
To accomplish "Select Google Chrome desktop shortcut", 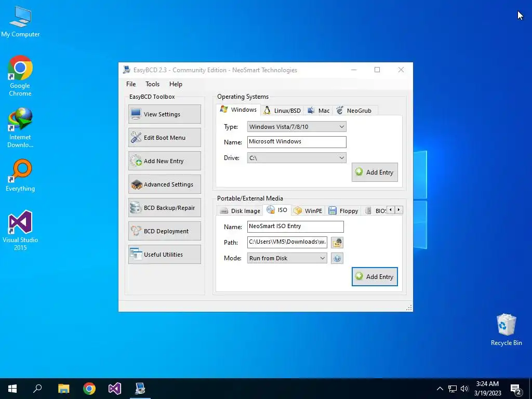I will pyautogui.click(x=20, y=76).
